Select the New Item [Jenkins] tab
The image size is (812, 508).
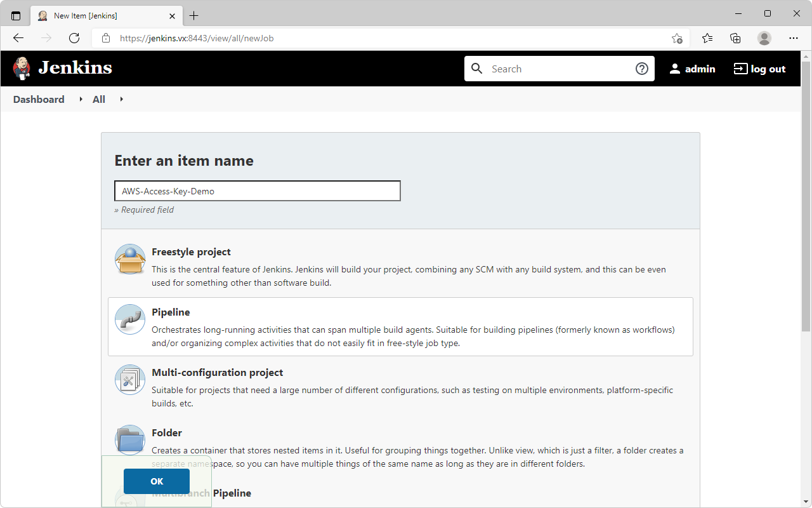(107, 16)
